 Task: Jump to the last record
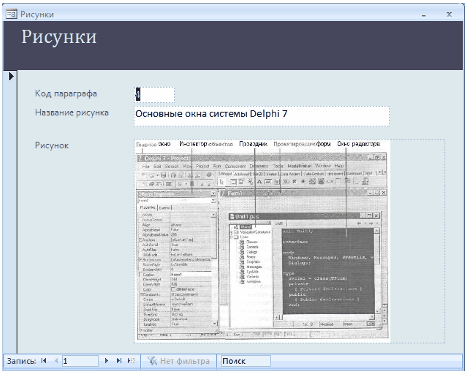pyautogui.click(x=119, y=361)
